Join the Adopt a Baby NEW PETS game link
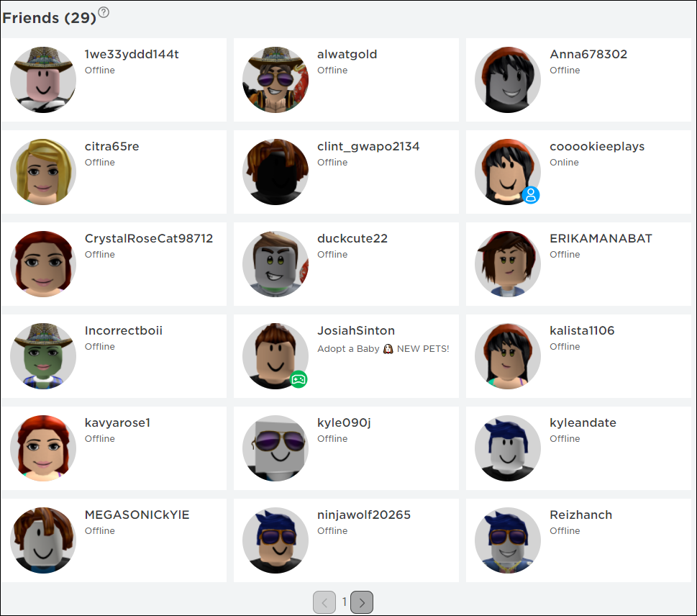This screenshot has height=616, width=697. (x=383, y=349)
